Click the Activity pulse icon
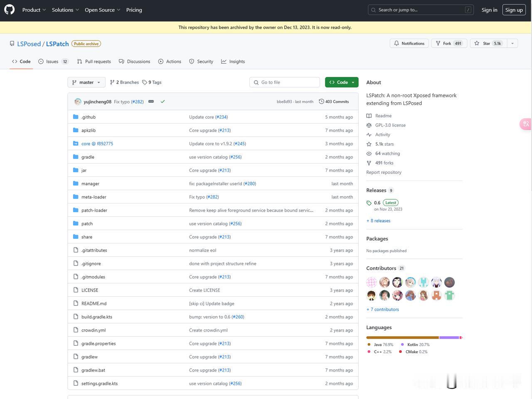Screen dimensions: 532x399 (x=369, y=135)
